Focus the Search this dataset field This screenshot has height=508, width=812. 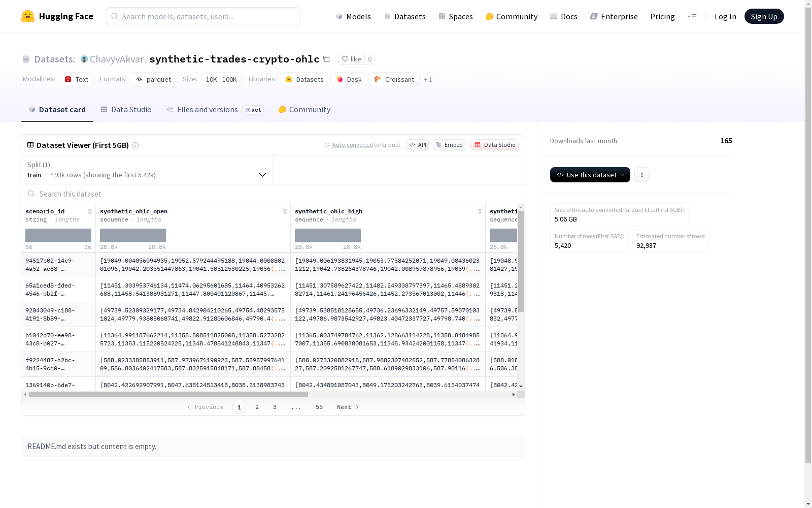click(x=273, y=194)
